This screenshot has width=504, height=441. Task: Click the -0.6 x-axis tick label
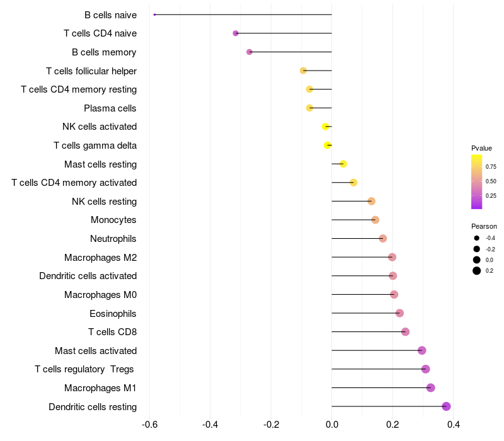149,425
